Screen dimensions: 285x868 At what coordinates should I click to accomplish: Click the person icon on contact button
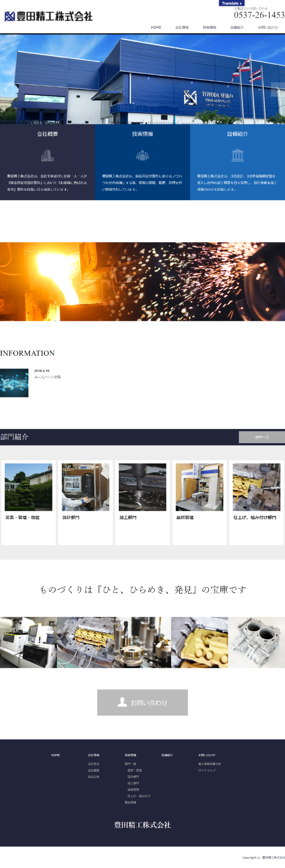click(122, 702)
